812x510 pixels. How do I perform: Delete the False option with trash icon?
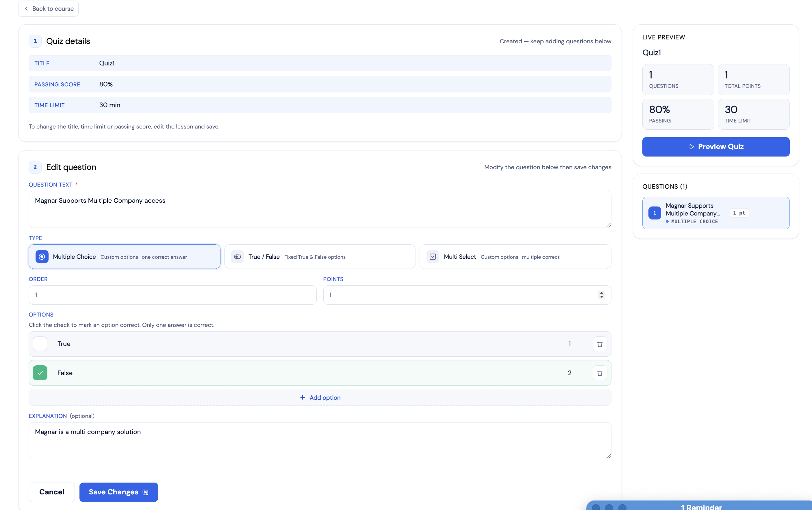[600, 373]
